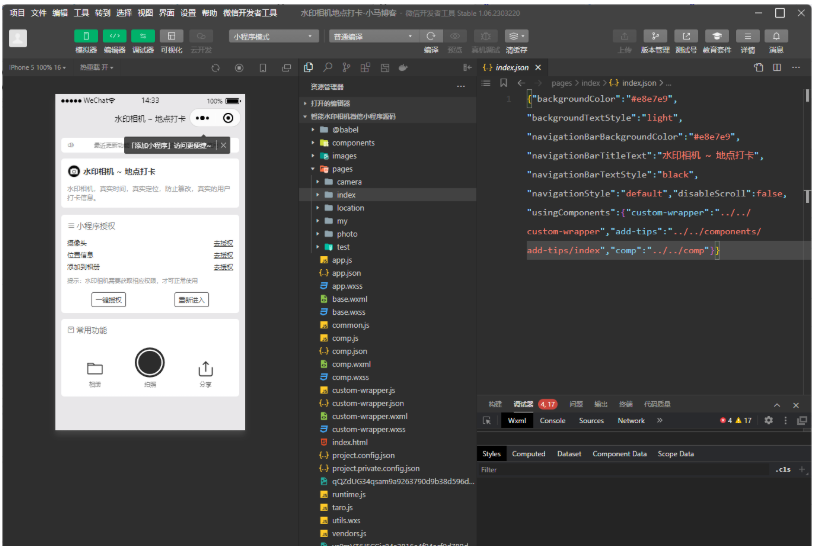Toggle the debugger (调试器) panel button
The image size is (814, 546).
[143, 36]
